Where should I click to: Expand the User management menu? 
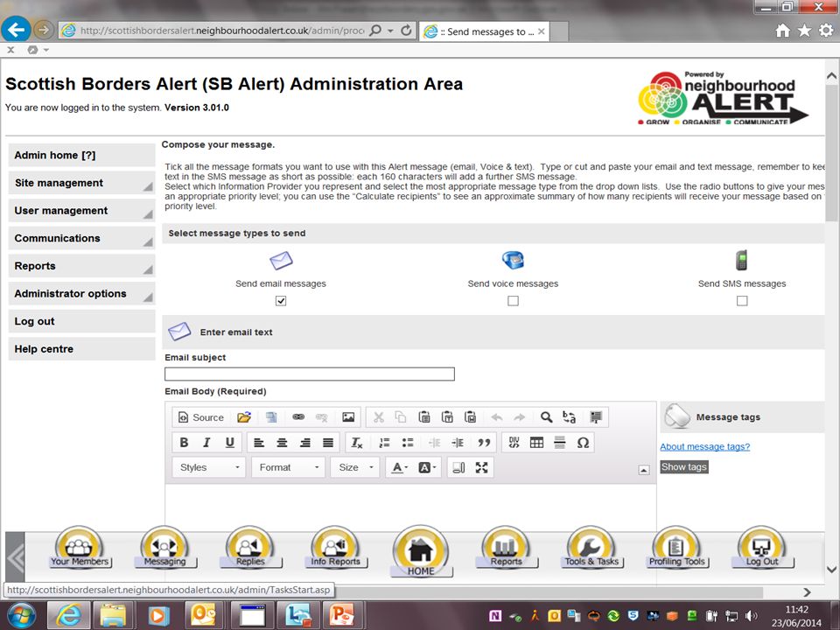pos(82,211)
